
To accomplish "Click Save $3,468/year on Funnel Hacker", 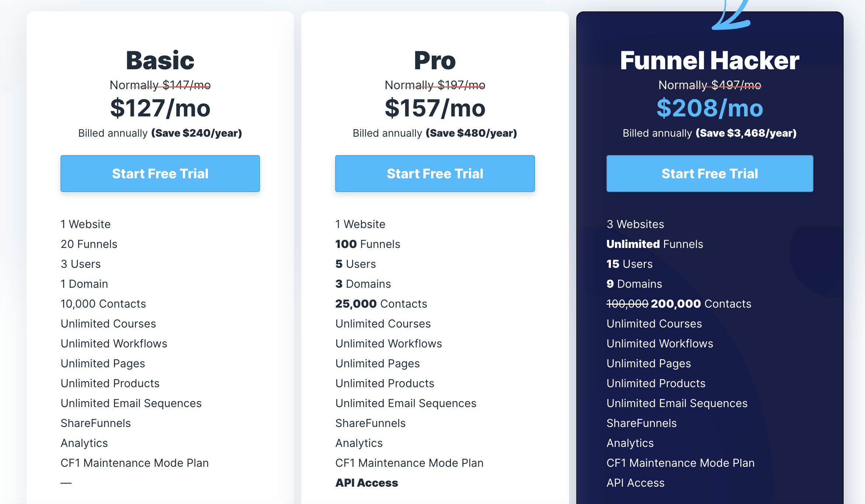I will coord(746,133).
